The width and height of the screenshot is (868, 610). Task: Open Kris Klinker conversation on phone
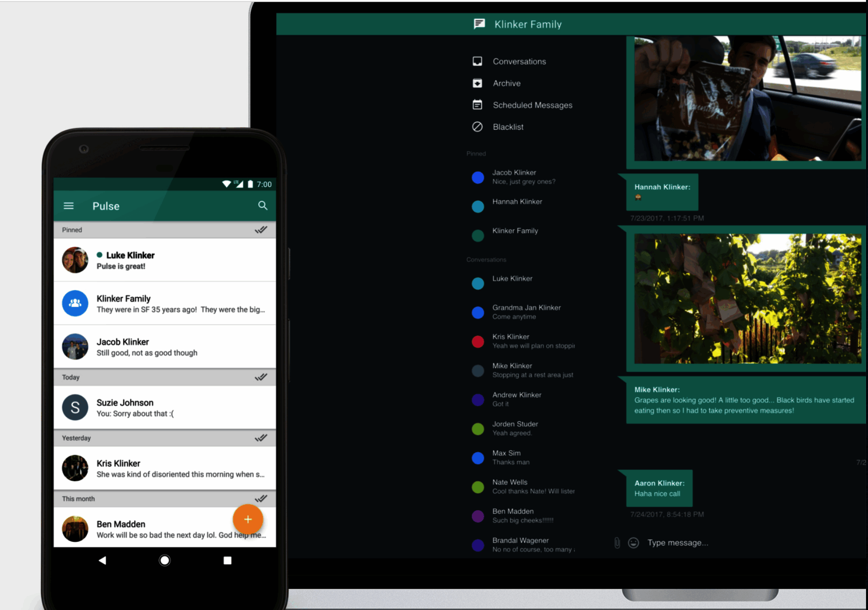click(165, 468)
